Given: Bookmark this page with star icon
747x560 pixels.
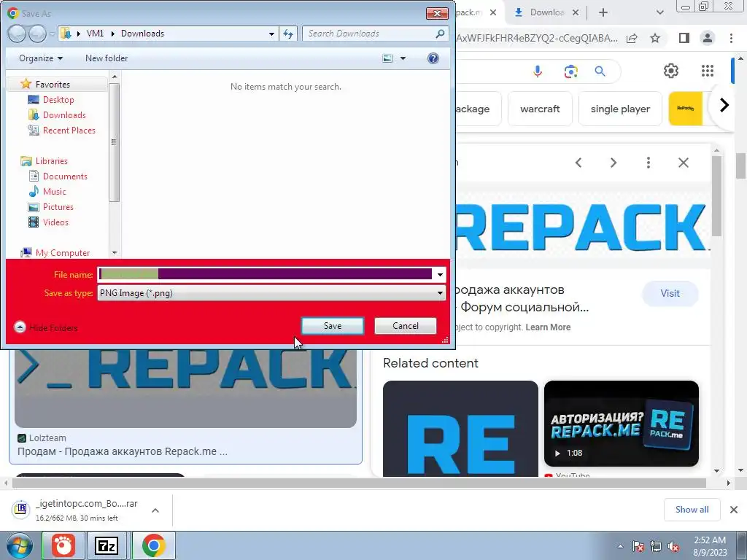Looking at the screenshot, I should [655, 38].
